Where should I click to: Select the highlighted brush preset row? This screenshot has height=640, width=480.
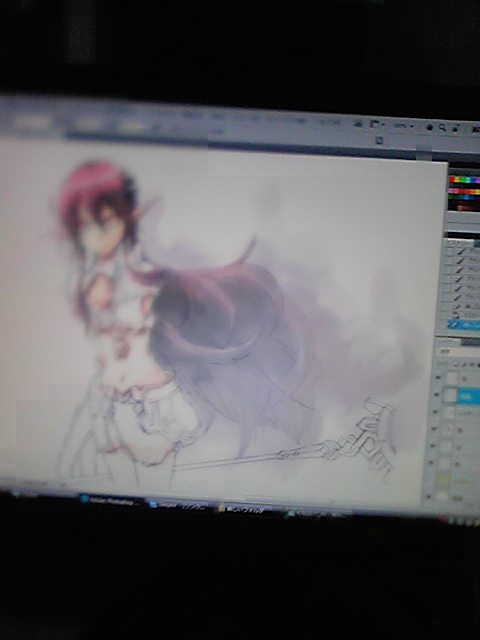tap(464, 325)
